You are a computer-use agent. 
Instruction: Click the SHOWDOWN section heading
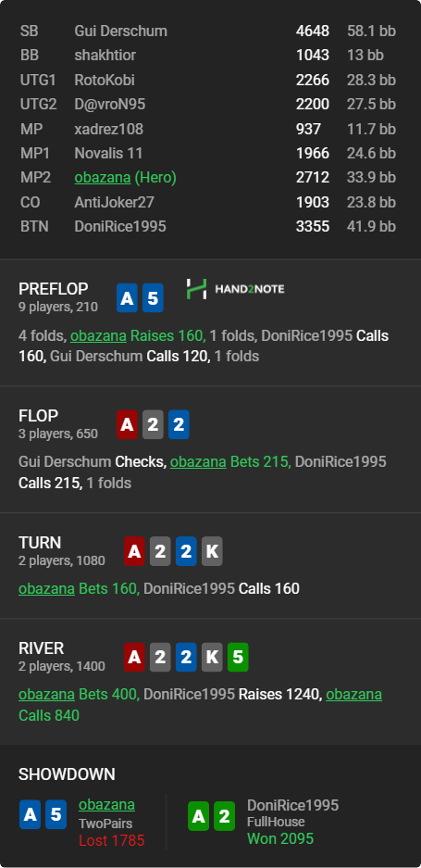click(67, 774)
